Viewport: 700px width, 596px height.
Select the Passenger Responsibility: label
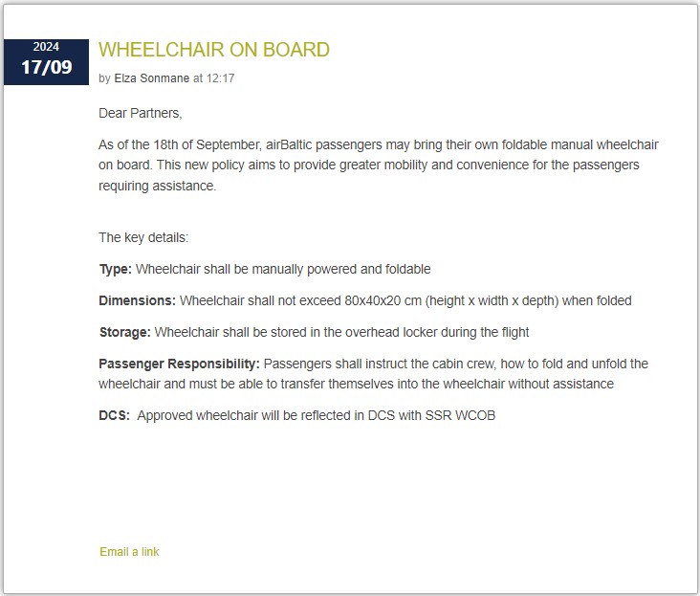pyautogui.click(x=179, y=364)
